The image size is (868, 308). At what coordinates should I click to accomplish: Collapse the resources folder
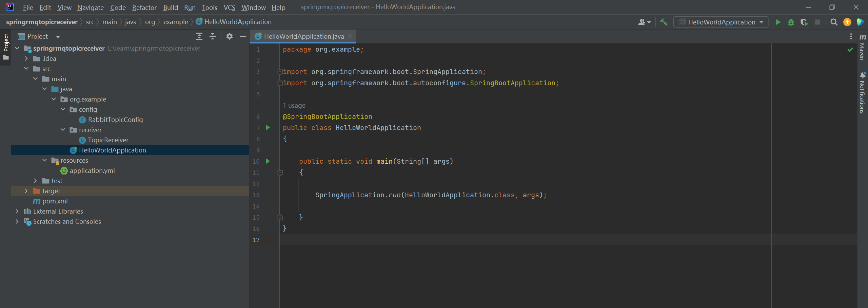coord(45,160)
